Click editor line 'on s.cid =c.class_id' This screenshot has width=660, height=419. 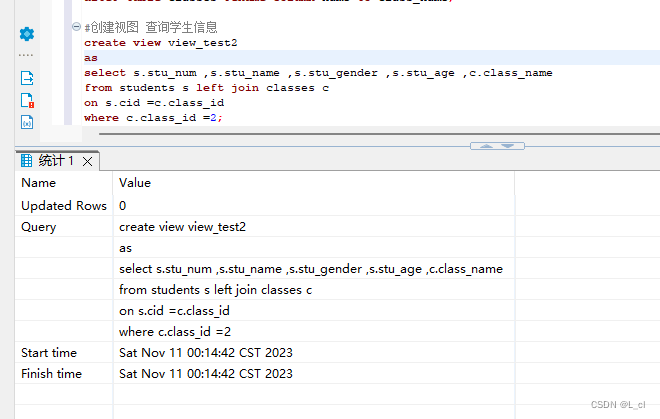[154, 103]
